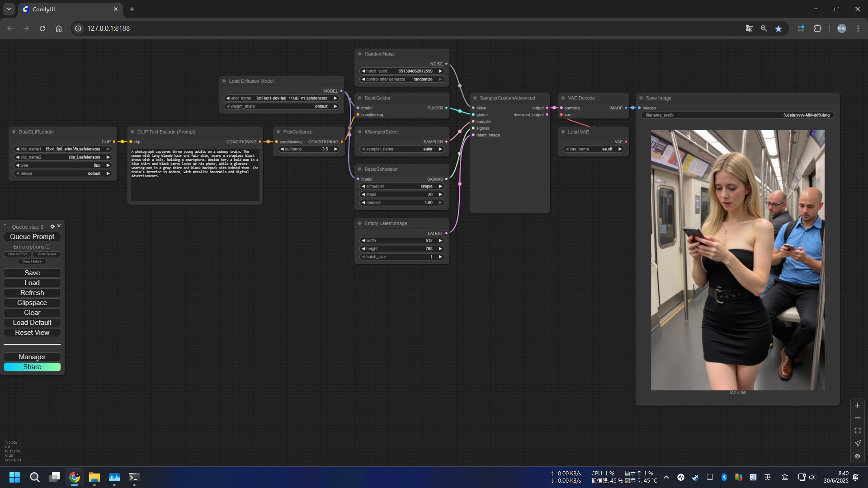This screenshot has width=868, height=488.
Task: Click the generated subway image preview
Action: pos(737,260)
